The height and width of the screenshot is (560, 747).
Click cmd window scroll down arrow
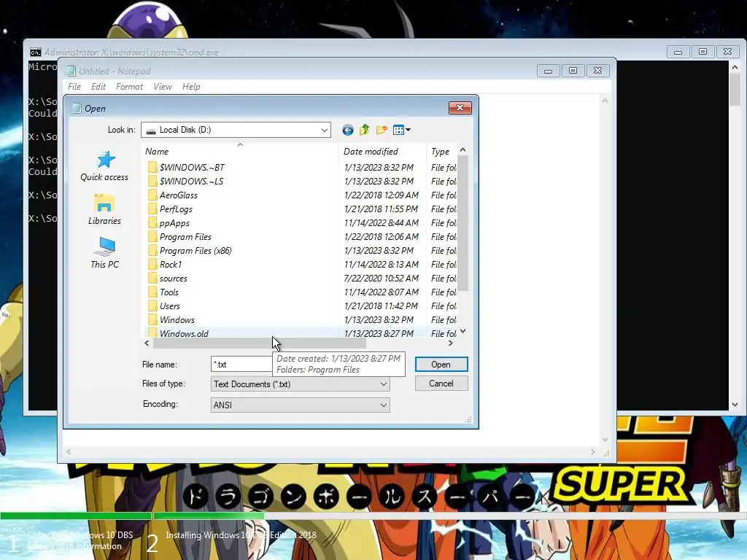(735, 404)
